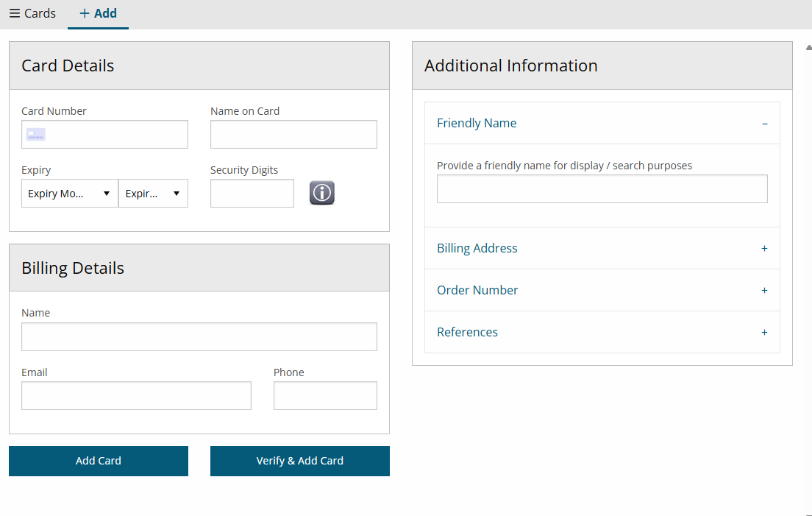Focus the Security Digits text box
The height and width of the screenshot is (516, 812).
pyautogui.click(x=252, y=194)
